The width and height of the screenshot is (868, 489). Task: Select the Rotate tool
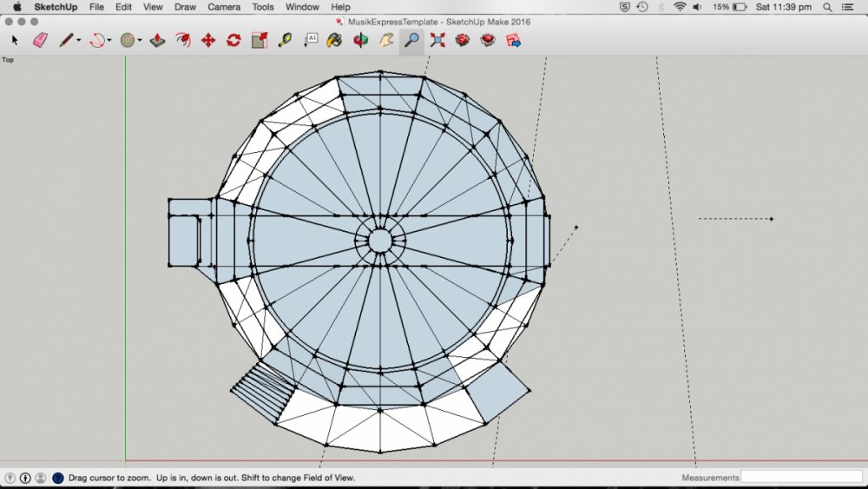coord(233,40)
